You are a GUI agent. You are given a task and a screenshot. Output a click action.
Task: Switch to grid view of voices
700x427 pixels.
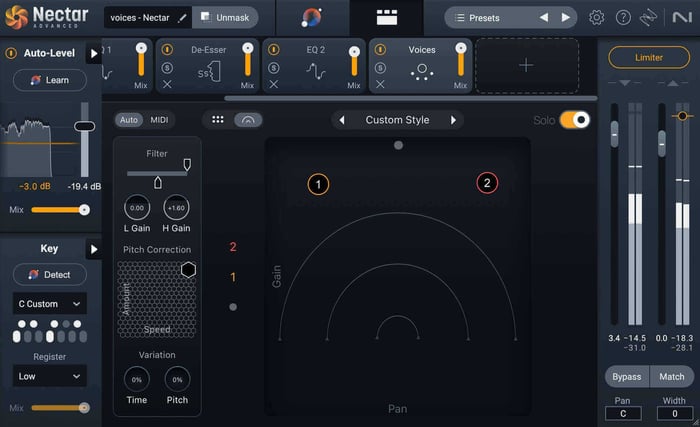218,120
